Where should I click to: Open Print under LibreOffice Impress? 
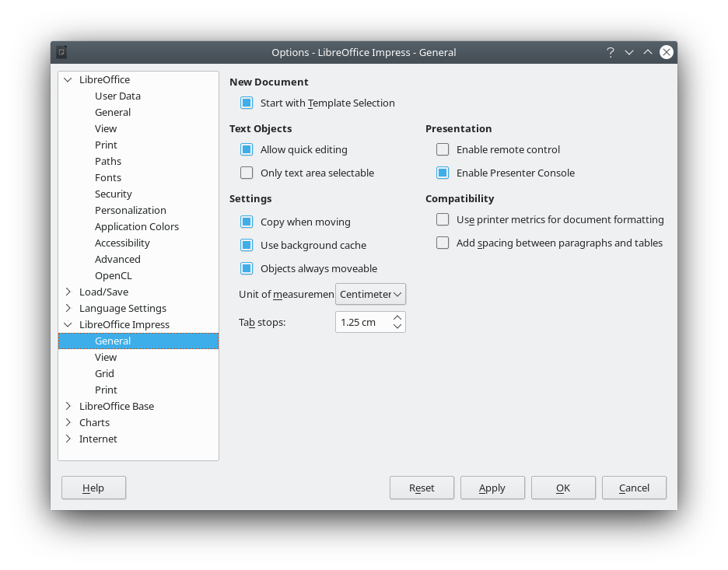(106, 390)
